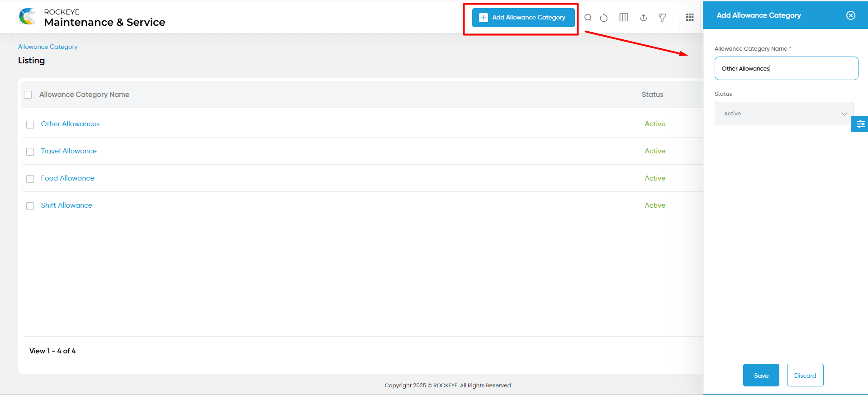This screenshot has height=395, width=868.
Task: Sort by Allowance Category Name column header
Action: [84, 95]
